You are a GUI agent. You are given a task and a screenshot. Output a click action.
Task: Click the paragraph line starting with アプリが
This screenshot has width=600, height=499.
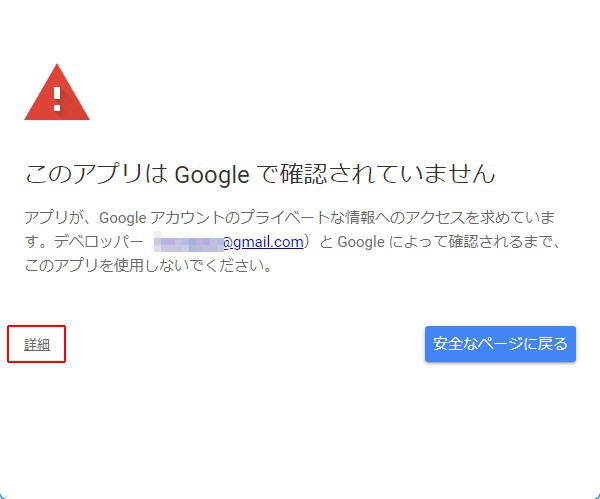click(x=290, y=217)
